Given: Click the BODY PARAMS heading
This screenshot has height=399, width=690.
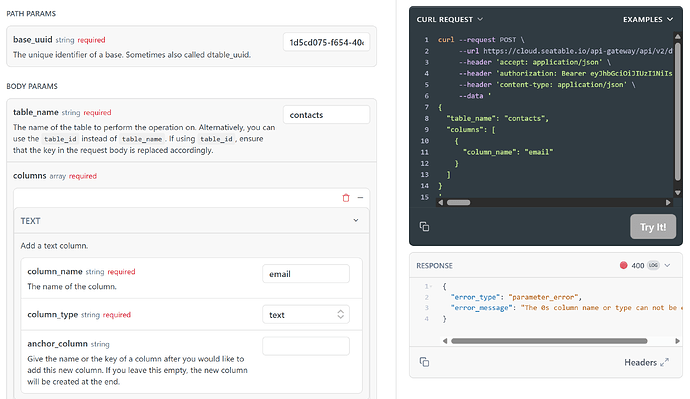Looking at the screenshot, I should 32,86.
